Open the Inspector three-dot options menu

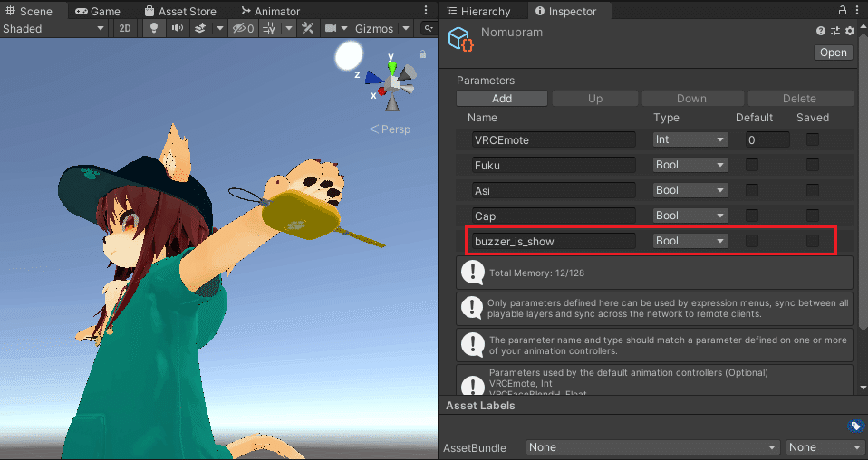(x=857, y=11)
